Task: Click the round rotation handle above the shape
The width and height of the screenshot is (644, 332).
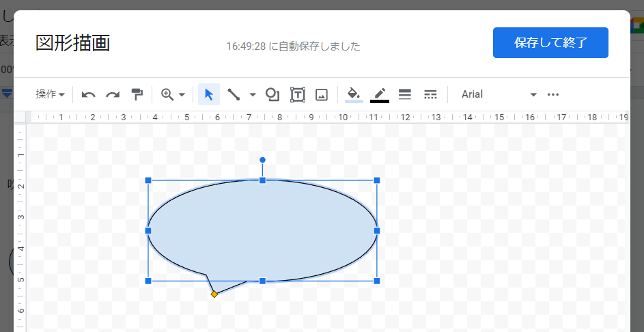Action: [262, 160]
